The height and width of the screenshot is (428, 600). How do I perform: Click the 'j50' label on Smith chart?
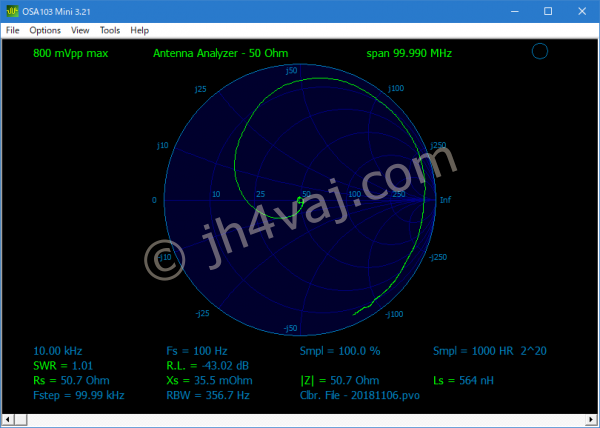[x=292, y=70]
